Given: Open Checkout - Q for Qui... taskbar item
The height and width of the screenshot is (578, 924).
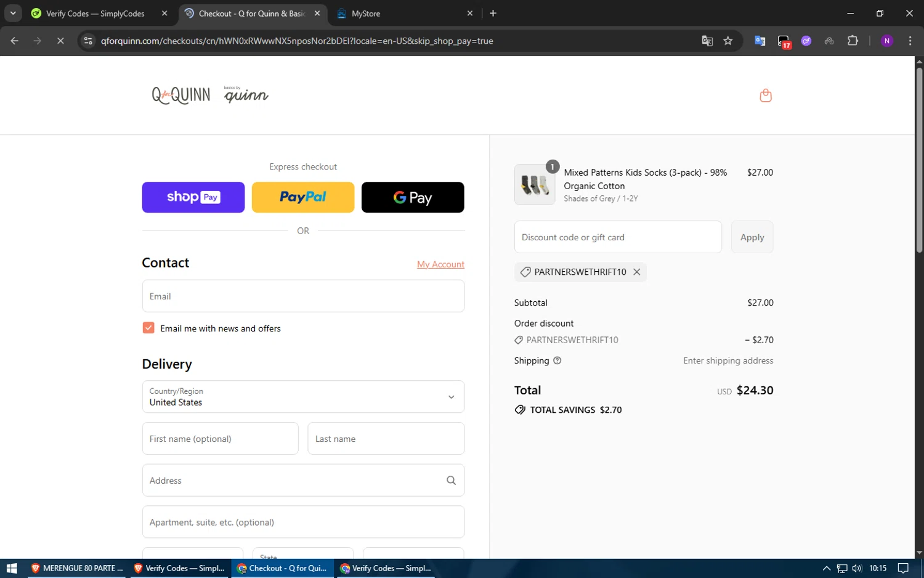Looking at the screenshot, I should tap(283, 568).
